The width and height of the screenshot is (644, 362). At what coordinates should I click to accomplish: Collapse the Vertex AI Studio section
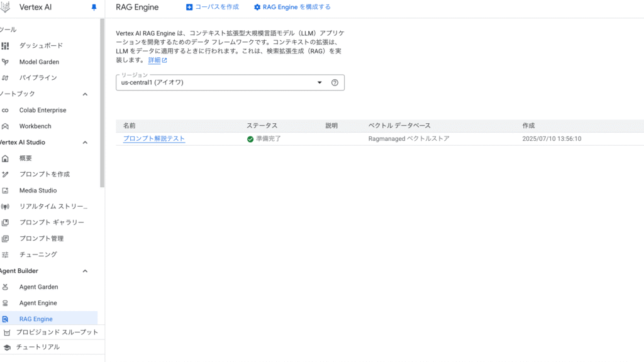tap(85, 143)
